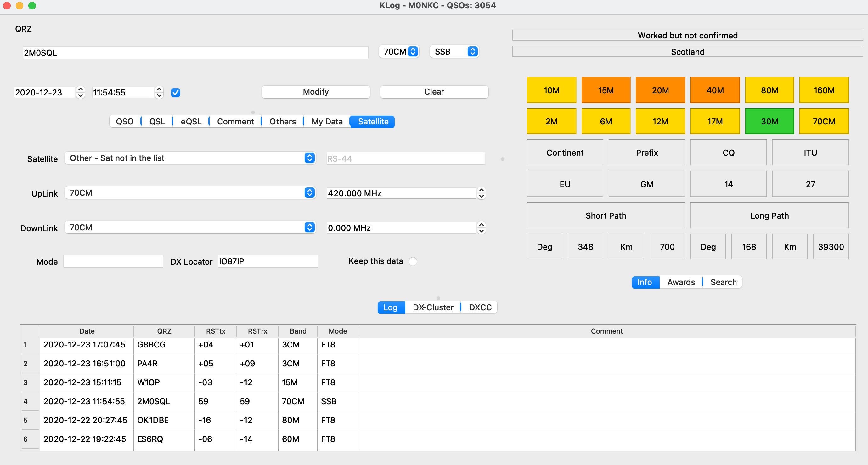Select the PA4R log entry

[x=438, y=364]
